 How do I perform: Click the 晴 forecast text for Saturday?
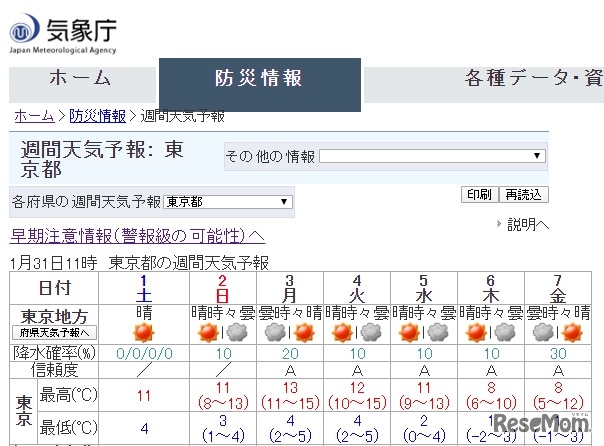tap(144, 313)
